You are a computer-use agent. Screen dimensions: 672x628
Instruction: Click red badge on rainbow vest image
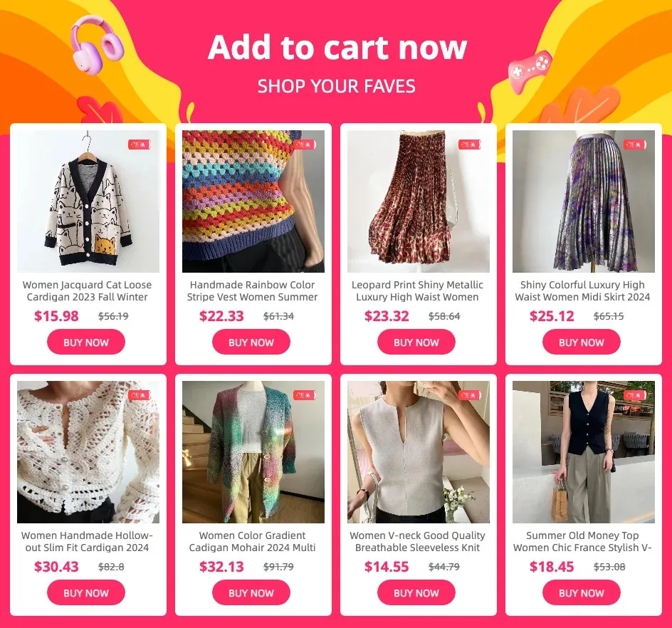305,145
